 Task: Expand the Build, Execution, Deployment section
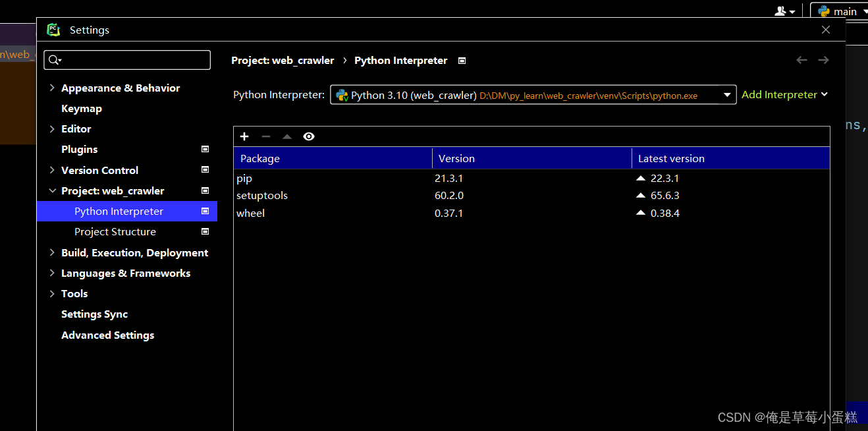[52, 252]
